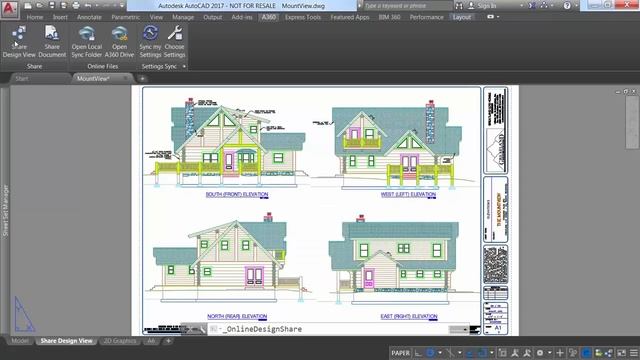Select the A360 ribbon tab

point(269,17)
